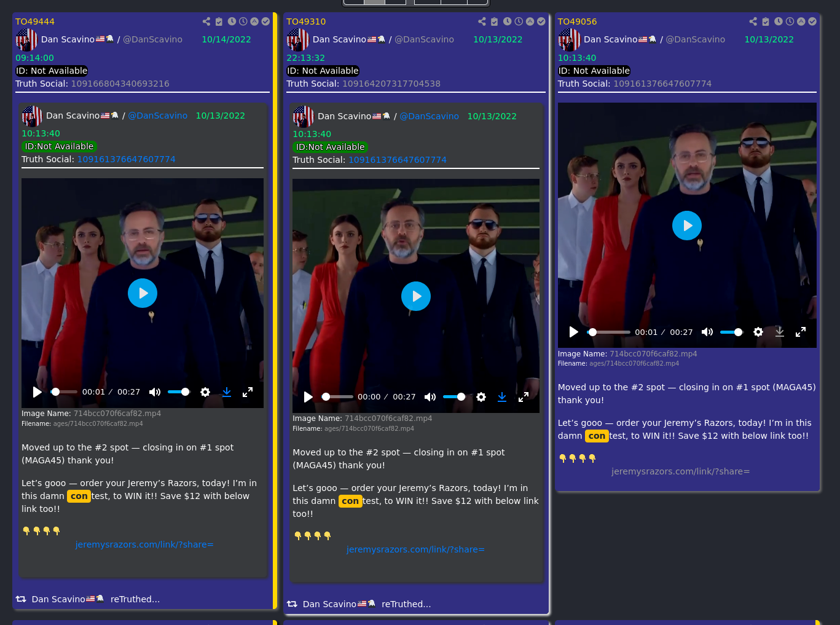Image resolution: width=840 pixels, height=625 pixels.
Task: Click video progress bar on card TO49056
Action: 609,332
